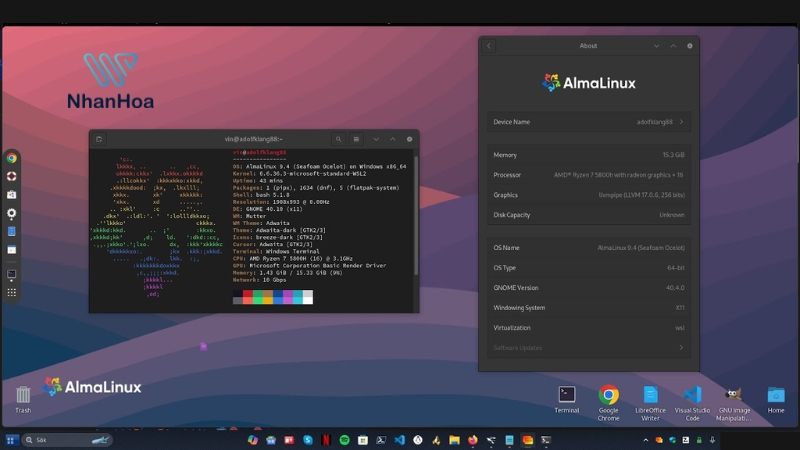800x450 pixels.
Task: Maximize the About window with up arrow
Action: click(673, 46)
